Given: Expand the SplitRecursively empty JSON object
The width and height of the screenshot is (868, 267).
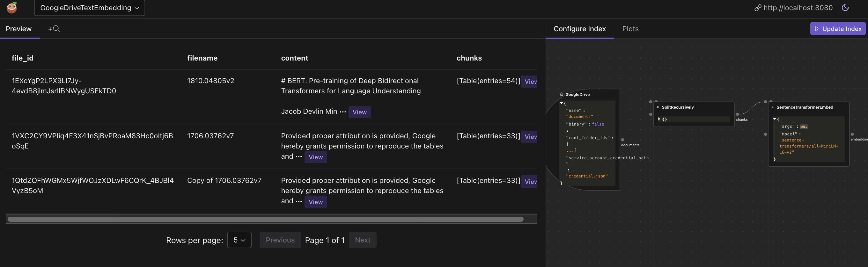Looking at the screenshot, I should coord(659,119).
